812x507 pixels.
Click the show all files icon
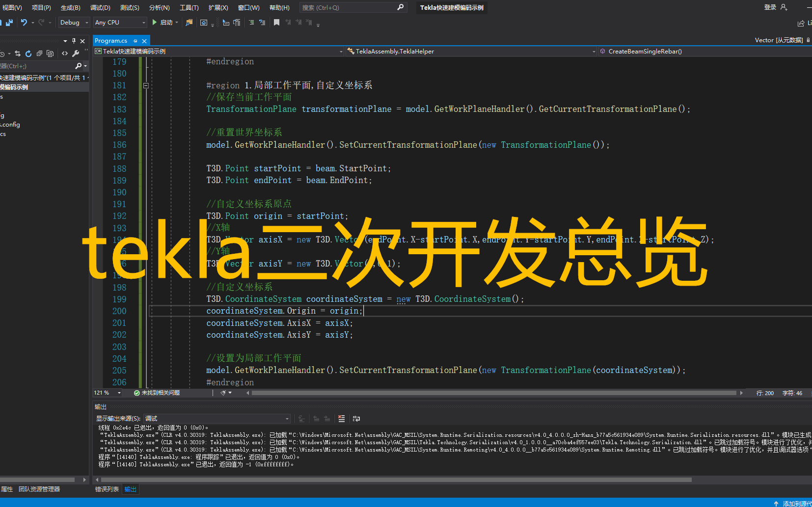point(50,53)
